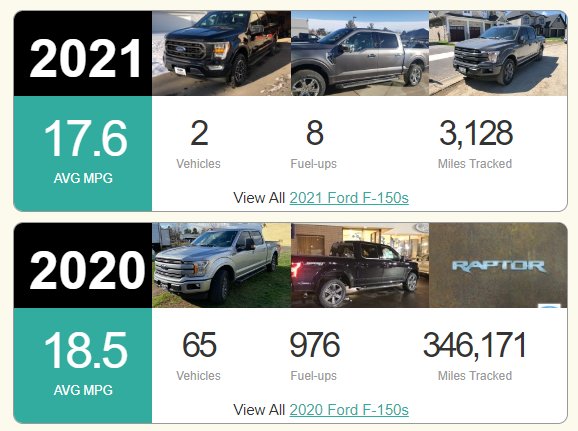Click the 65 Vehicles count for 2020
This screenshot has width=578, height=431.
coord(199,356)
